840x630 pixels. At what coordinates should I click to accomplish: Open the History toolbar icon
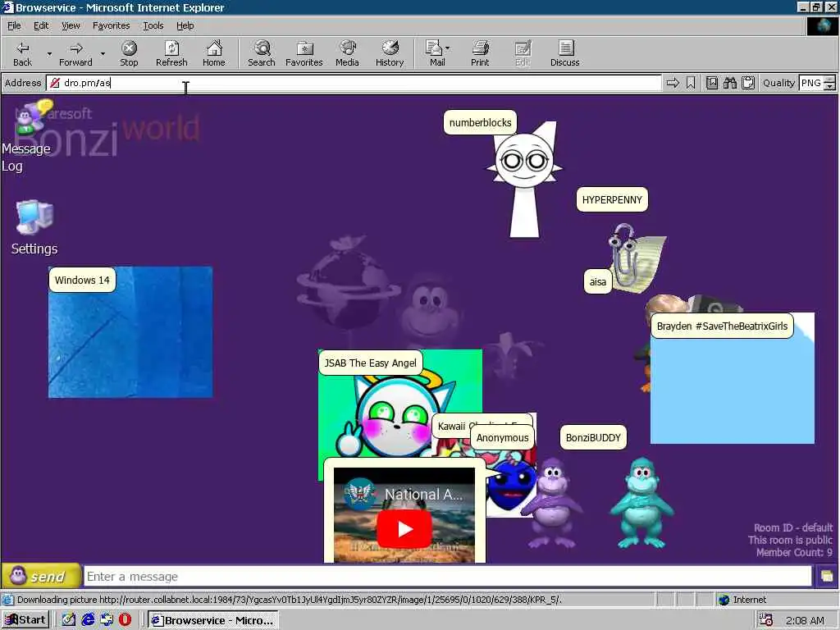[x=390, y=53]
